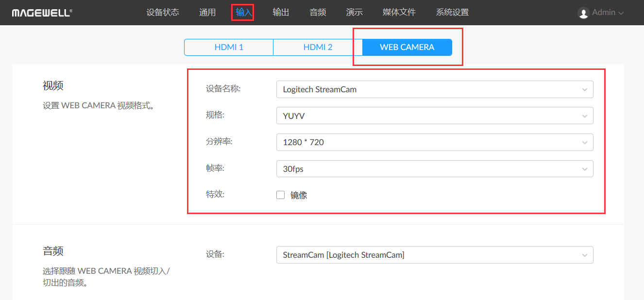This screenshot has width=644, height=300.
Task: Open the 音频 设备 StreamCam dropdown
Action: 435,255
